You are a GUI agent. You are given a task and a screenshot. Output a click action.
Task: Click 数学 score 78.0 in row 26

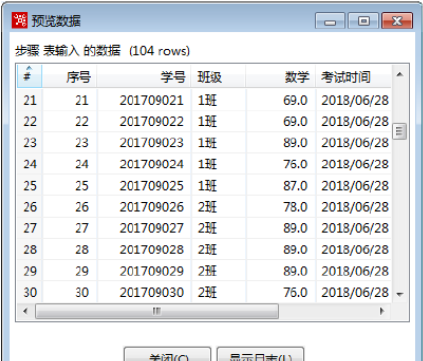281,207
